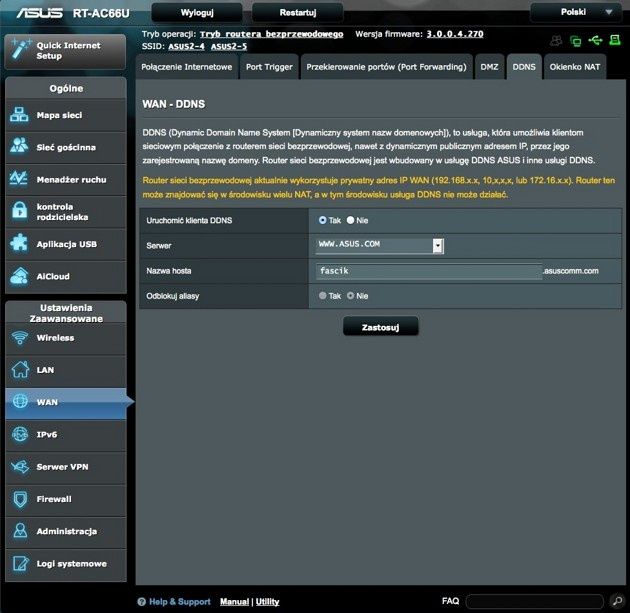This screenshot has width=630, height=613.
Task: Click the .asuscomm.com domain suffix text
Action: tap(571, 271)
